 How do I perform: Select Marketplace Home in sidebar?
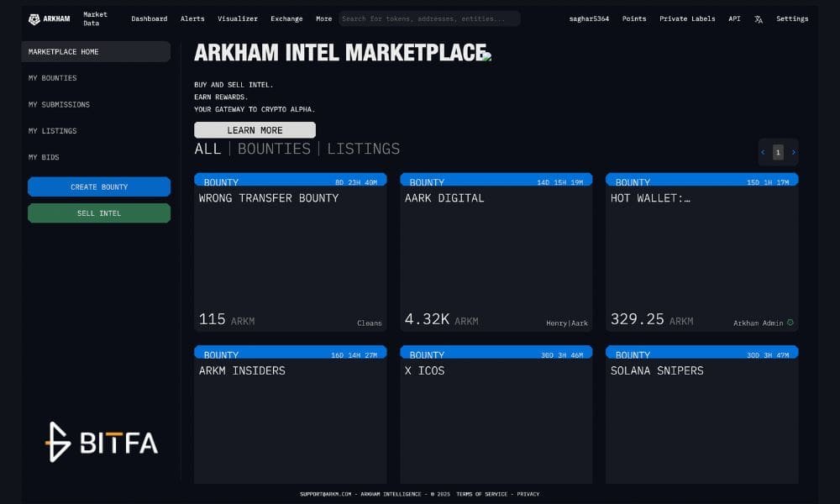coord(96,52)
